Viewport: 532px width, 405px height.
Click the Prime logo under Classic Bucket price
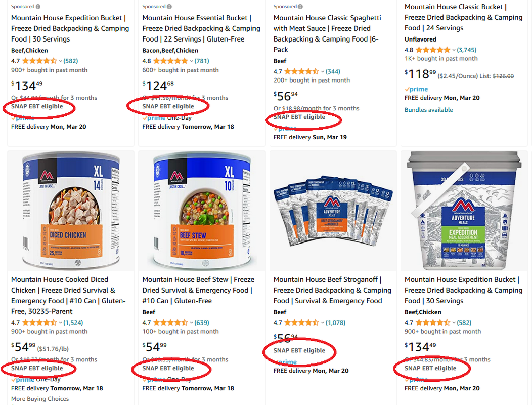(416, 89)
